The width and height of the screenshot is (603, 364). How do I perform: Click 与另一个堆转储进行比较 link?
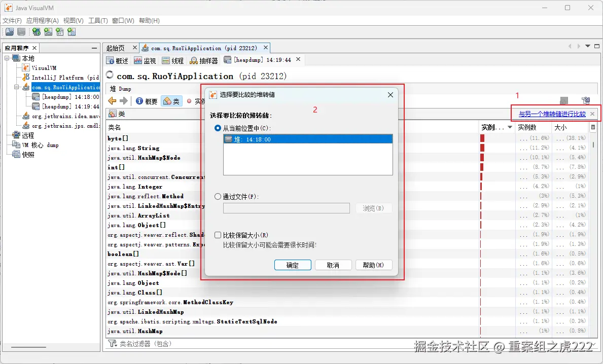552,114
